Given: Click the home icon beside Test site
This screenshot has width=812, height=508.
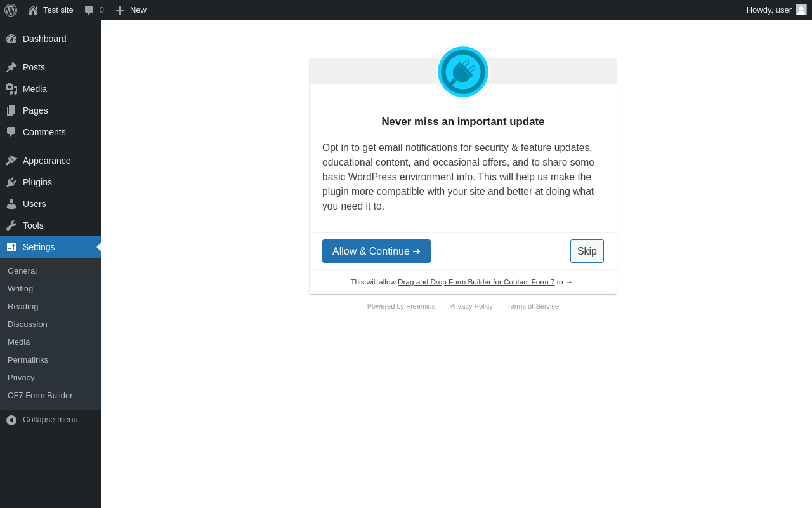Looking at the screenshot, I should (33, 10).
